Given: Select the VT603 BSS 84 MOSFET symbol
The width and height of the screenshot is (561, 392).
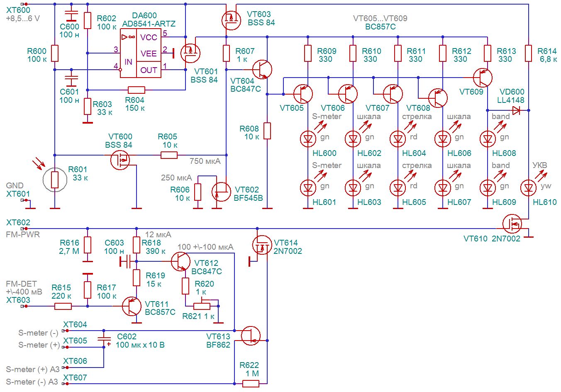Looking at the screenshot, I should point(231,19).
